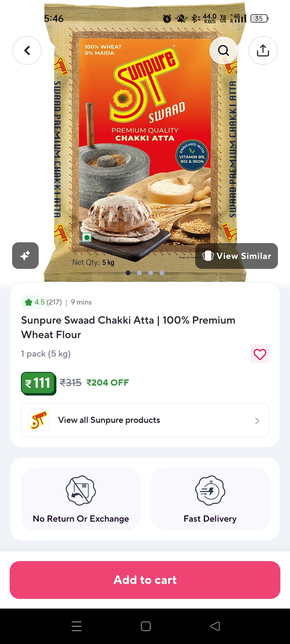Open Android recent apps menu
This screenshot has height=644, width=290.
(77, 626)
